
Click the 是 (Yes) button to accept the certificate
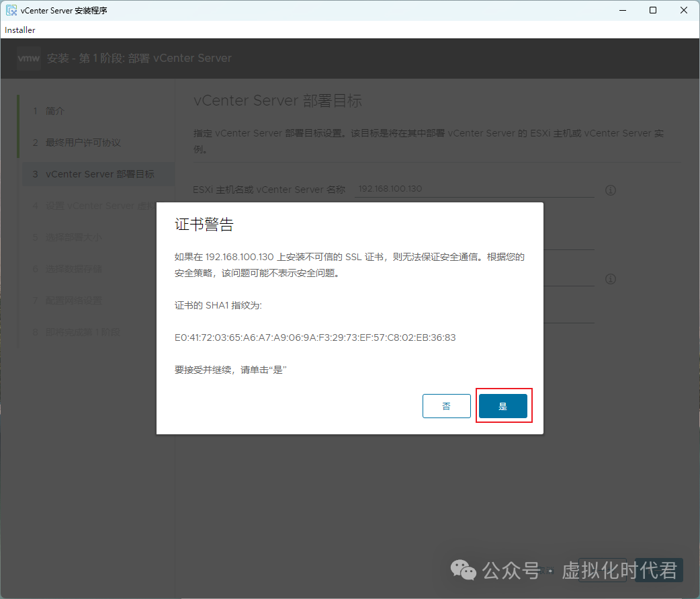[x=502, y=406]
